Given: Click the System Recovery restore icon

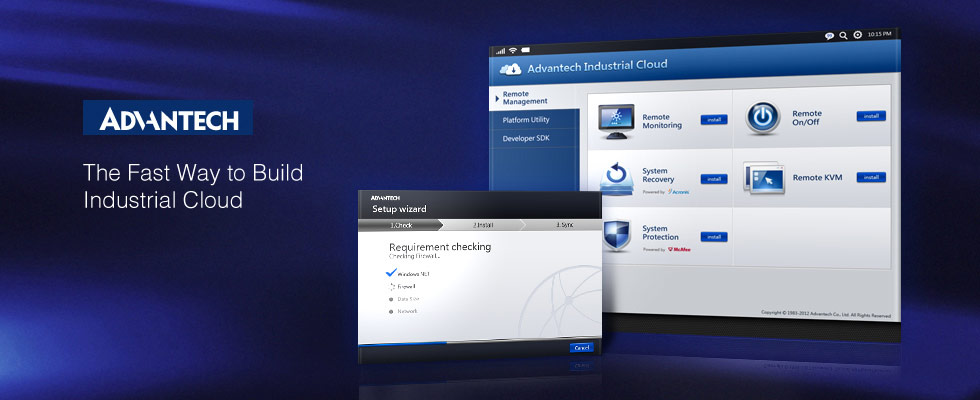Looking at the screenshot, I should click(616, 179).
